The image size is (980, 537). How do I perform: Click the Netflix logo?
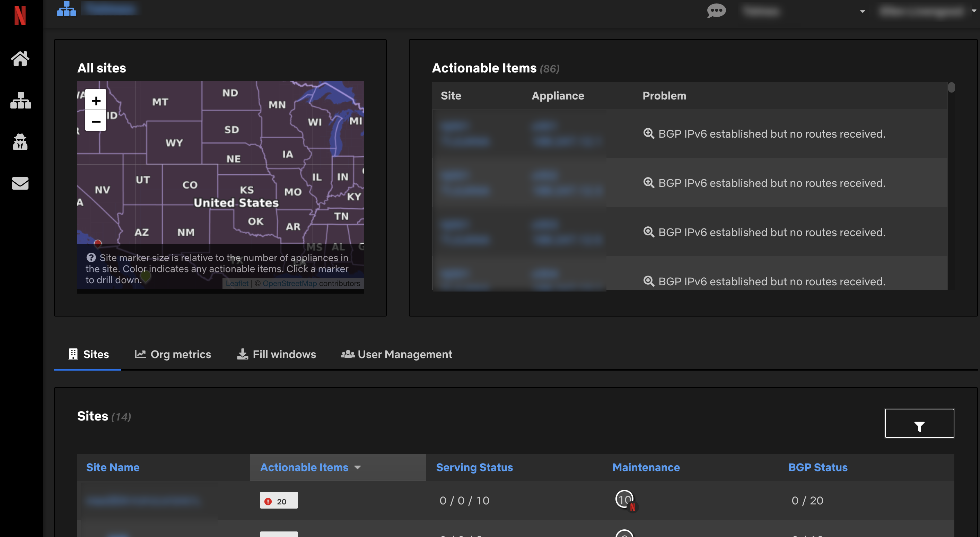[x=20, y=15]
